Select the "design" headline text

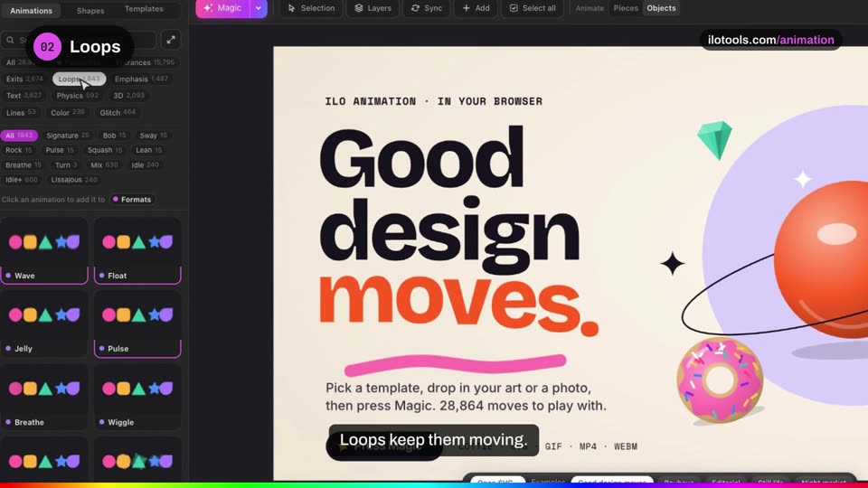[449, 237]
